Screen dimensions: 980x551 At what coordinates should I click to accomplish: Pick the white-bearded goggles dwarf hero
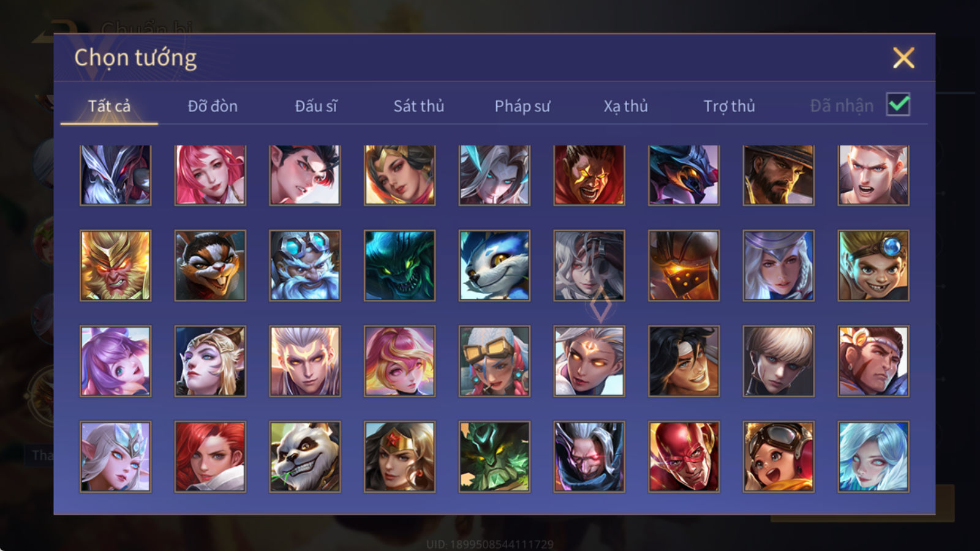coord(304,266)
